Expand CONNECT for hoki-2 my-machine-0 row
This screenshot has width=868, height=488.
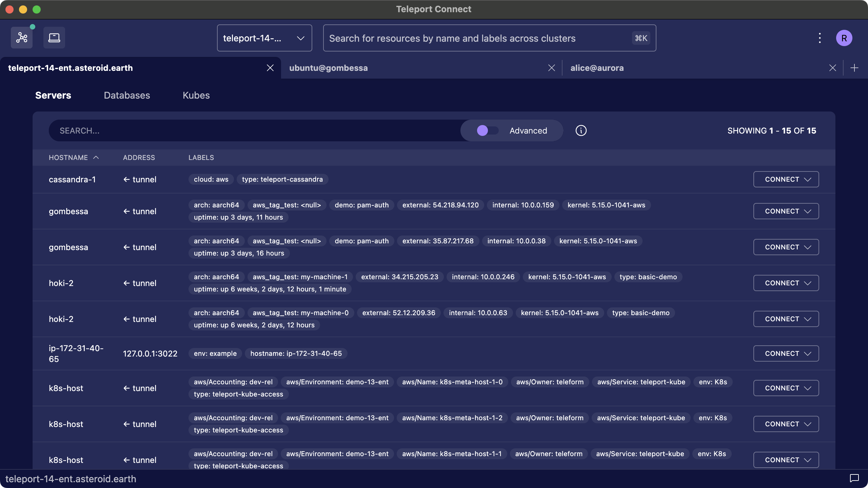coord(786,319)
